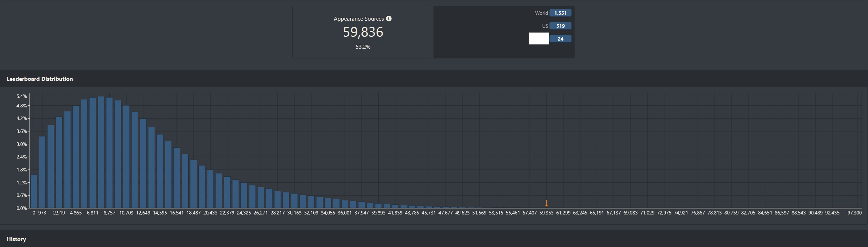This screenshot has height=247, width=868.
Task: Click the 59,836 Appearance Sources count
Action: pyautogui.click(x=363, y=32)
